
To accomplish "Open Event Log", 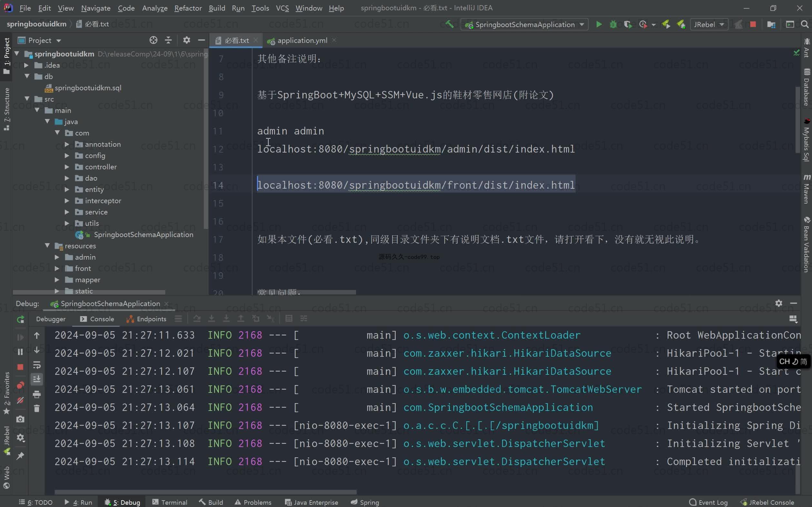I will (x=708, y=502).
